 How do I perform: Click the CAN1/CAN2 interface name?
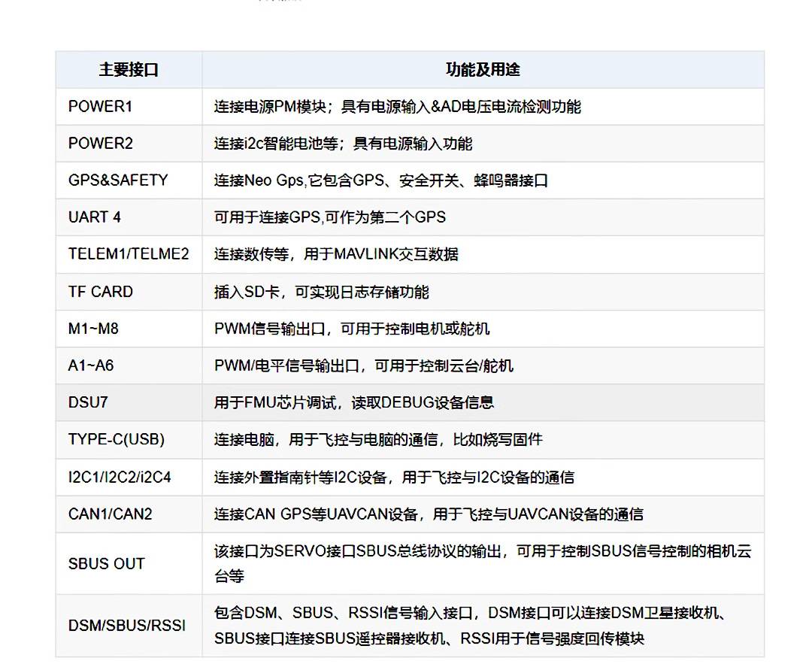[111, 514]
